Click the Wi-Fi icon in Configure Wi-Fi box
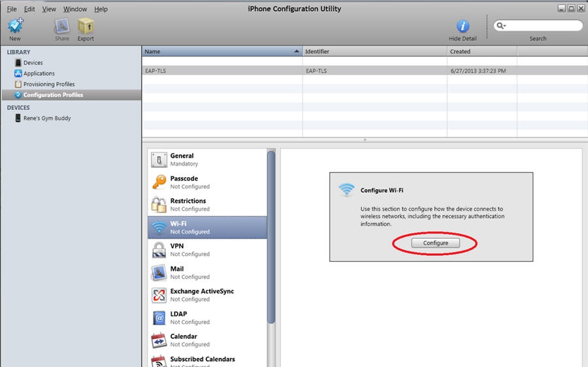The image size is (588, 367). pos(346,190)
